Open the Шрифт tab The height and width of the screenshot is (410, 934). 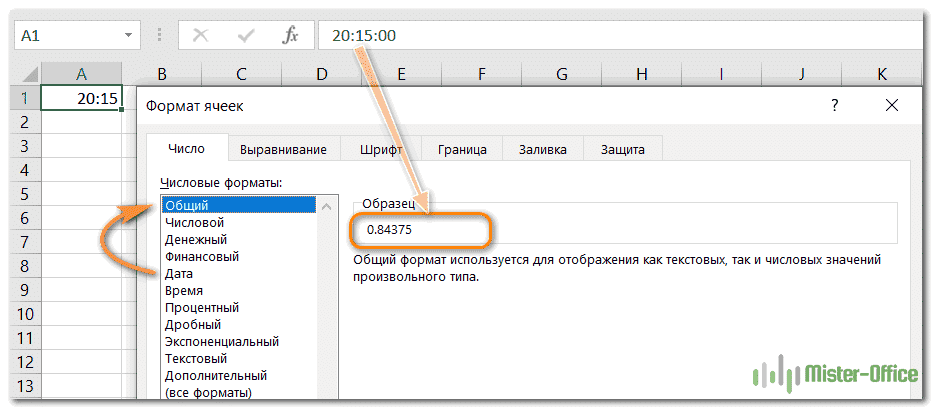(380, 149)
